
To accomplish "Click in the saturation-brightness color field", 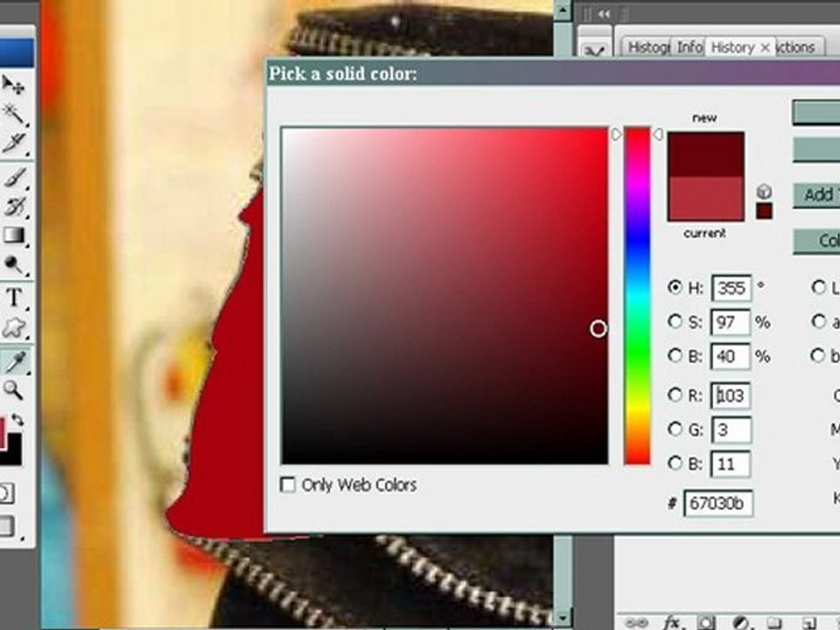I will click(444, 295).
